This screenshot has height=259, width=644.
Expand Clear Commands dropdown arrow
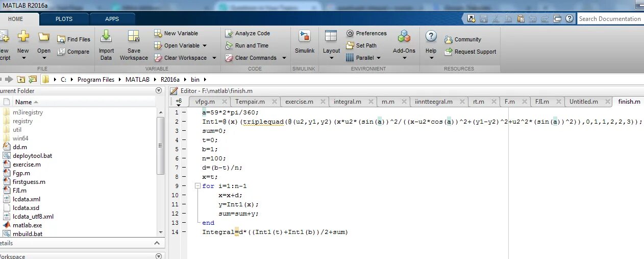tap(284, 58)
